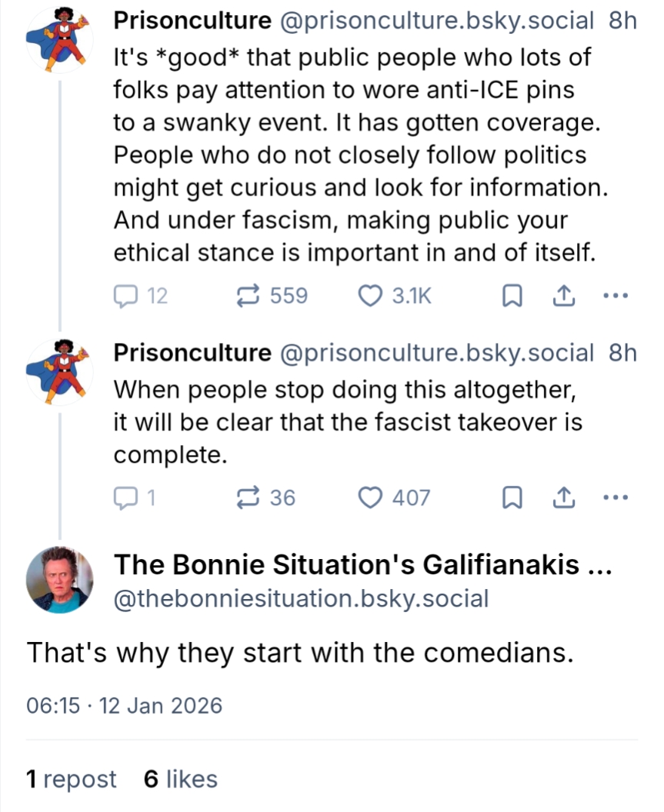Open first Prisonculture avatar profile
Viewport: 664px width, 812px height.
tap(59, 40)
